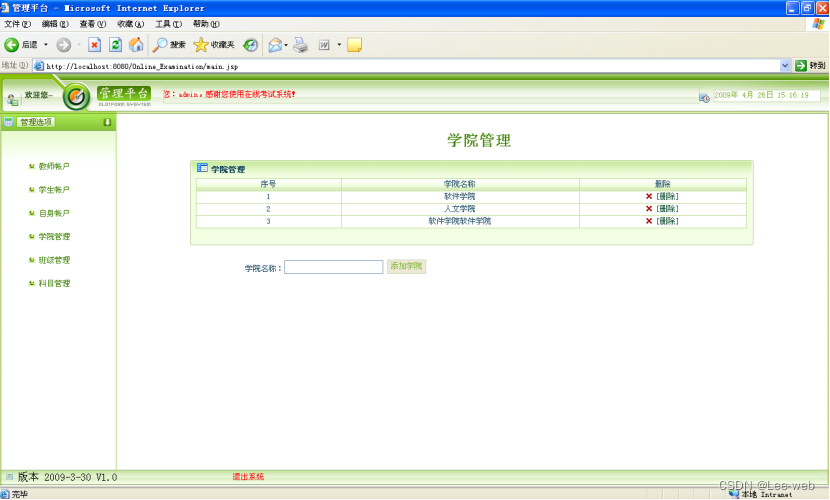Click the 转到 Go button

coord(810,66)
